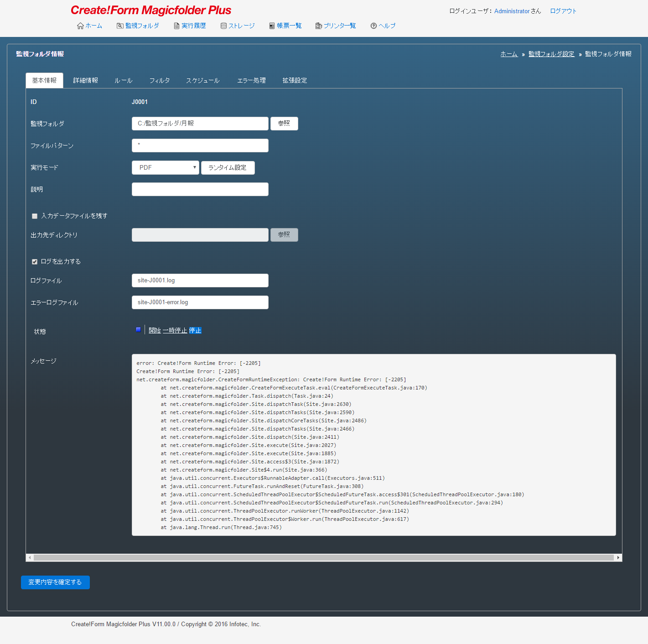The height and width of the screenshot is (644, 648).
Task: Click the highlighted 停止 status link
Action: coord(195,331)
